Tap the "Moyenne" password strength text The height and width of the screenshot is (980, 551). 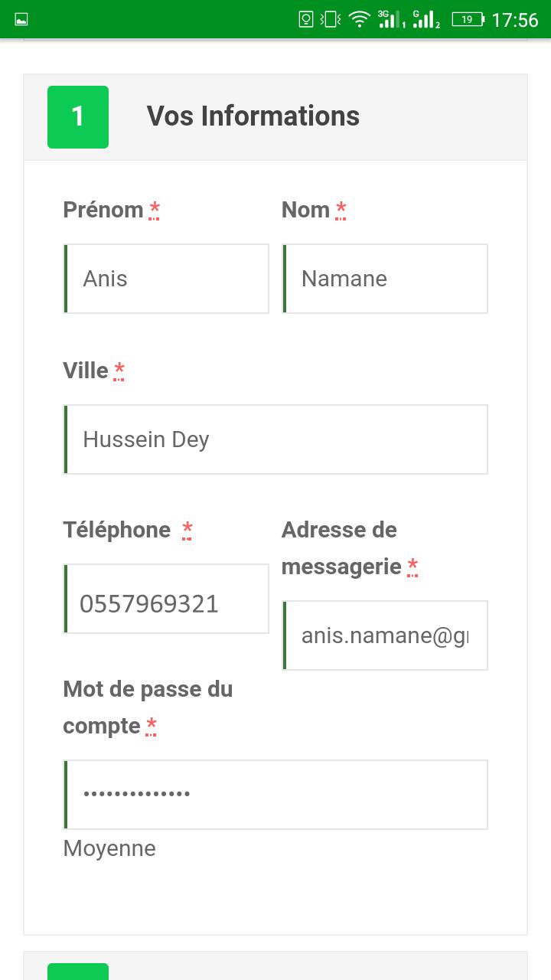coord(109,848)
